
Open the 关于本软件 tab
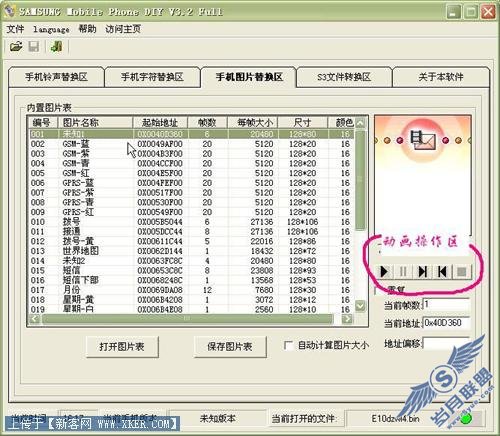click(441, 77)
